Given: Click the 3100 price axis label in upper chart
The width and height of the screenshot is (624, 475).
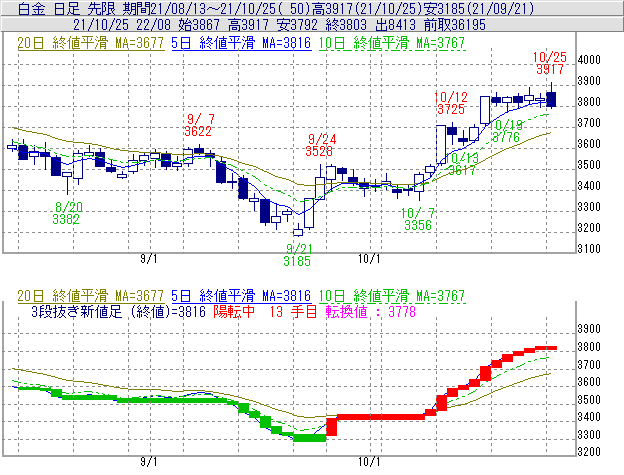Looking at the screenshot, I should (589, 249).
